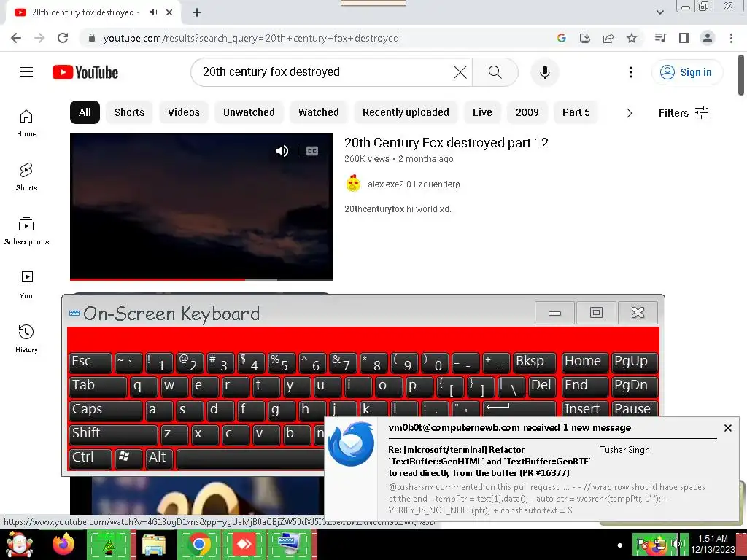Open Home in YouTube sidebar

pos(26,122)
